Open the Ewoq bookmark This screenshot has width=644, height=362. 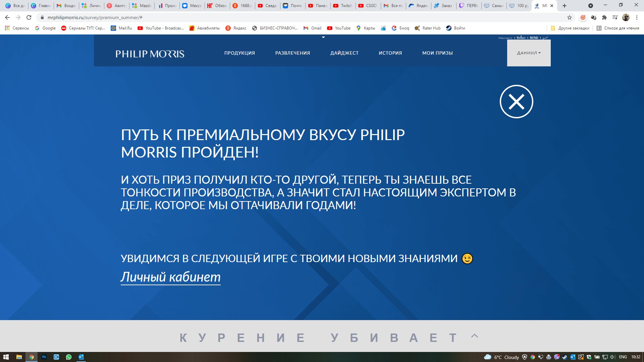(400, 28)
